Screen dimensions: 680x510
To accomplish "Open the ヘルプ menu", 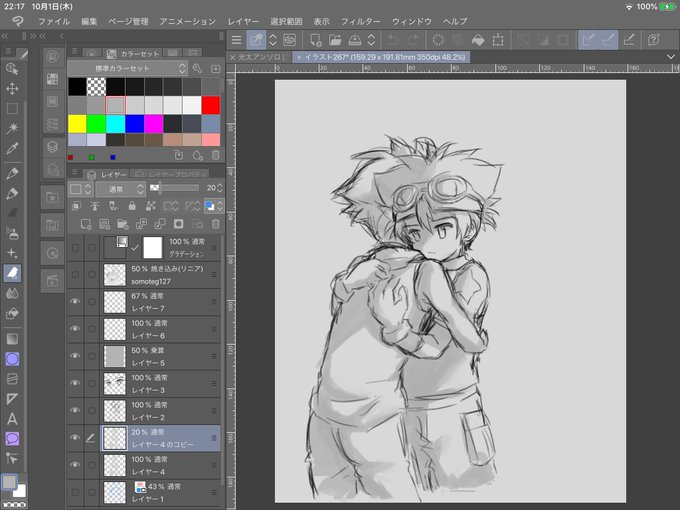I will pyautogui.click(x=455, y=21).
